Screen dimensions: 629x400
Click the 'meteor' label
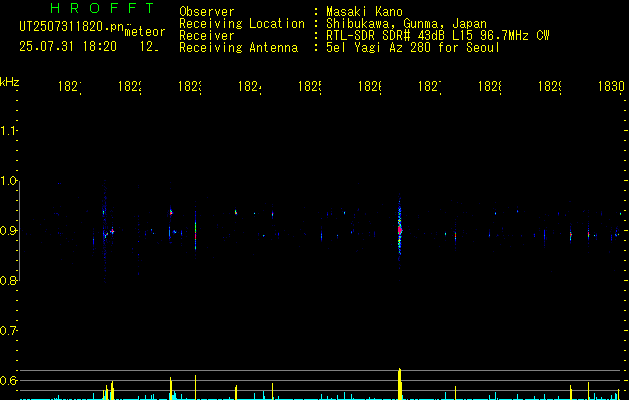click(145, 32)
